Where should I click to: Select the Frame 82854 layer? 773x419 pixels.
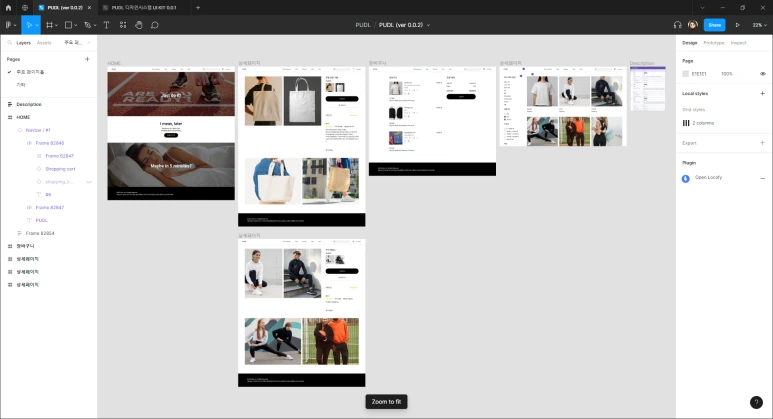click(40, 233)
